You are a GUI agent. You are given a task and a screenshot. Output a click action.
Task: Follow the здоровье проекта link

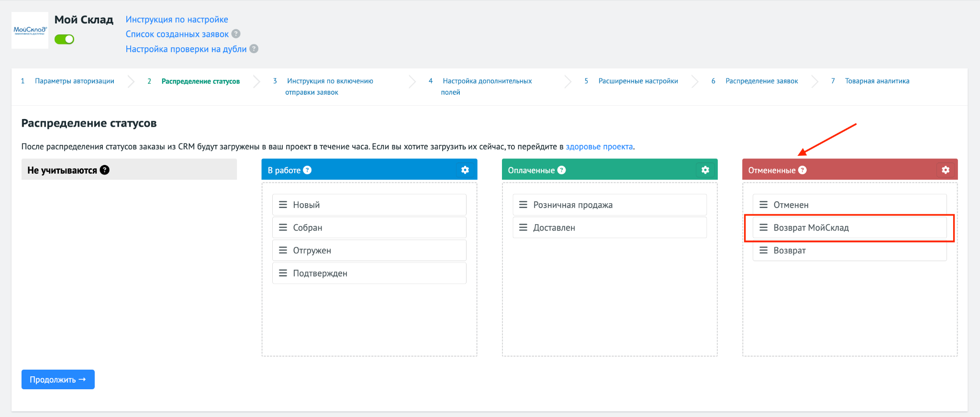pyautogui.click(x=599, y=146)
